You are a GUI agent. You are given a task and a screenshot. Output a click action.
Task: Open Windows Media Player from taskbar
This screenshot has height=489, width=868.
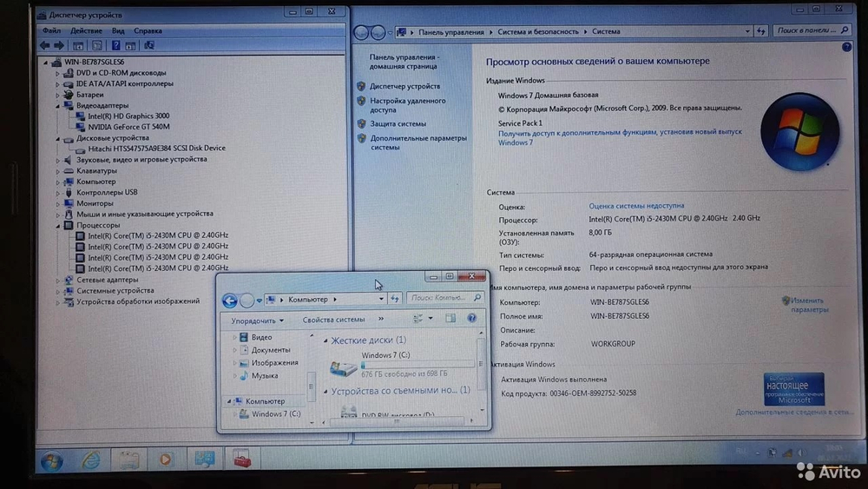(x=165, y=459)
